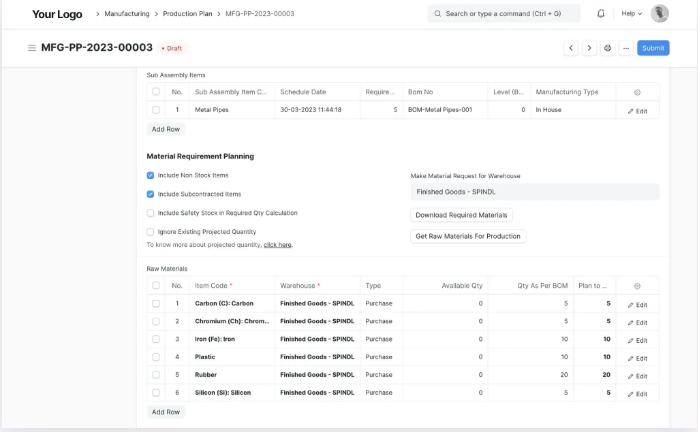Open the user avatar menu

click(x=659, y=14)
